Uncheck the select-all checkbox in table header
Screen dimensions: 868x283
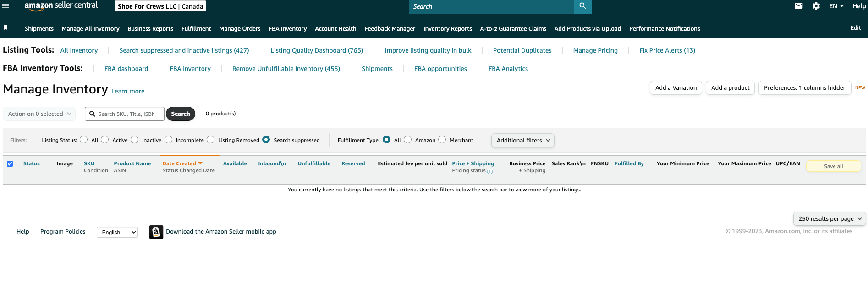[x=10, y=163]
